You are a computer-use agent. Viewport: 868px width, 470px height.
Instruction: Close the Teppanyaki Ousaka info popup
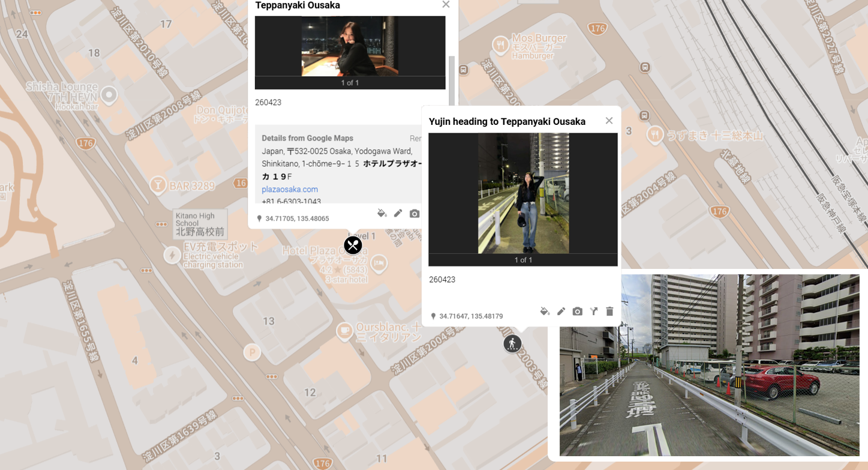coord(446,5)
